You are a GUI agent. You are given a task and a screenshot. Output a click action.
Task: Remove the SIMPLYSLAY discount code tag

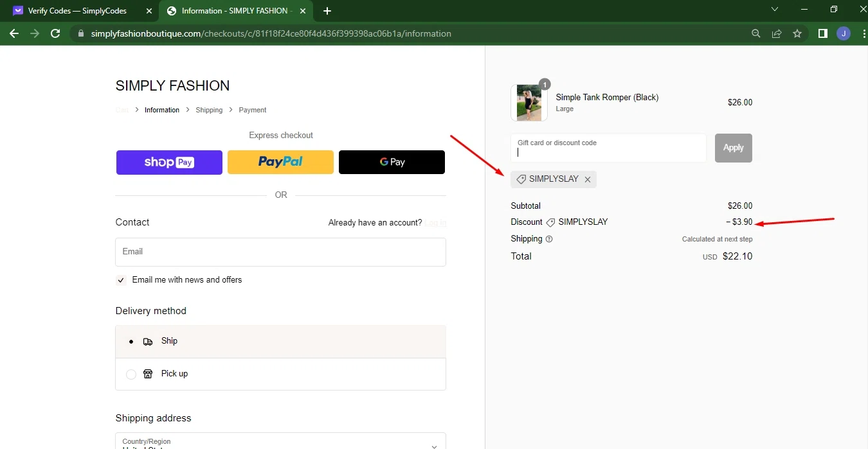point(587,180)
